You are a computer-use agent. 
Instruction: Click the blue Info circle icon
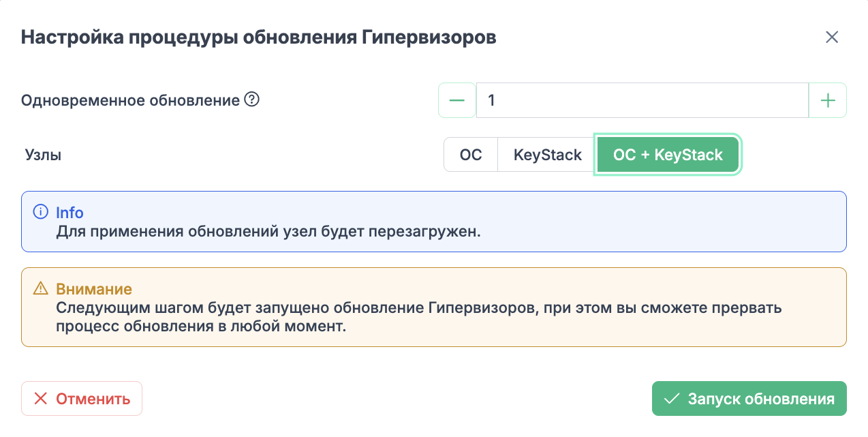coord(41,213)
